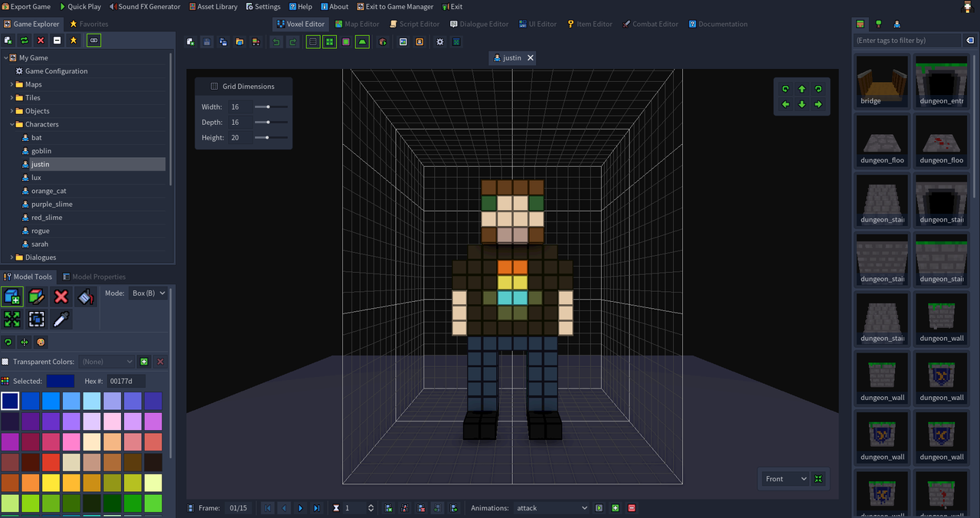This screenshot has width=980, height=518.
Task: Click the redo arrow in voxel toolbar
Action: (292, 42)
